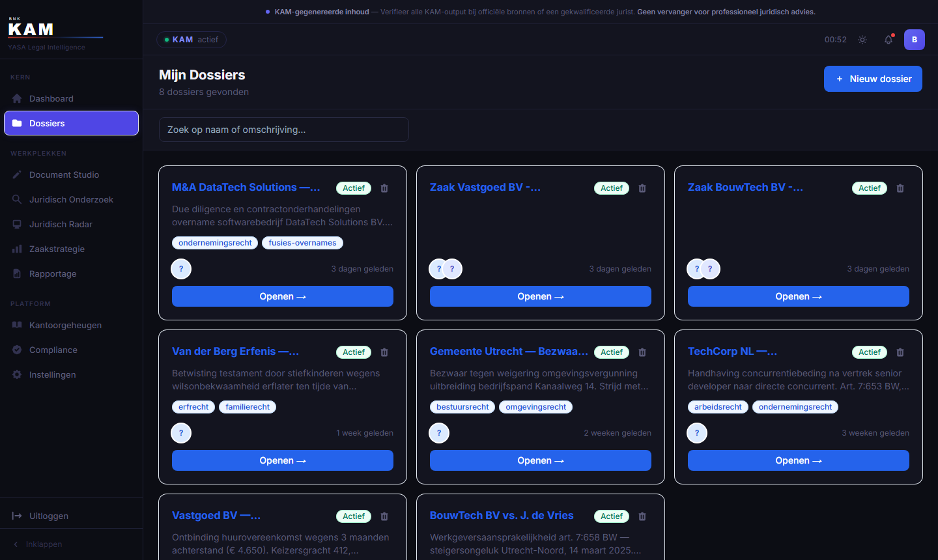Image resolution: width=938 pixels, height=560 pixels.
Task: Click Actief badge on Zaak Vastgoed BV
Action: pyautogui.click(x=612, y=188)
